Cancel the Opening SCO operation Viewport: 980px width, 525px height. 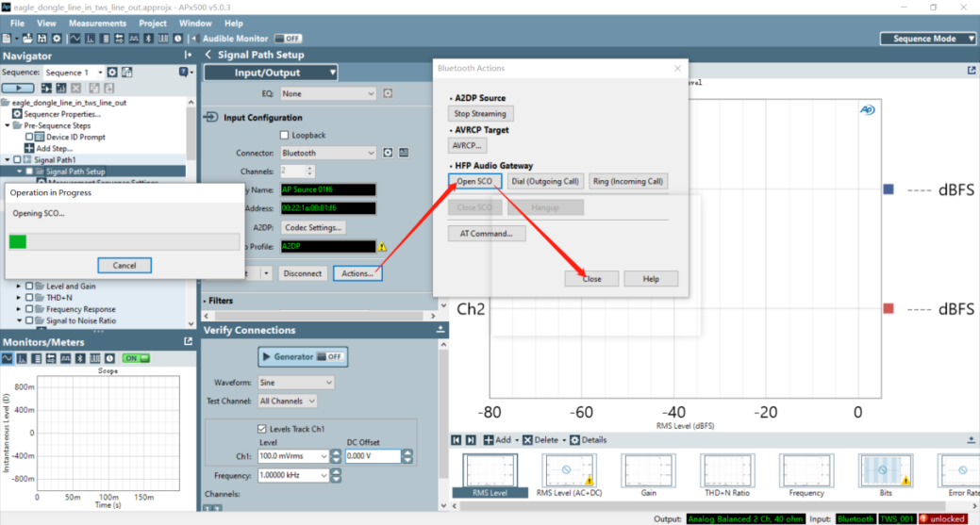tap(125, 265)
